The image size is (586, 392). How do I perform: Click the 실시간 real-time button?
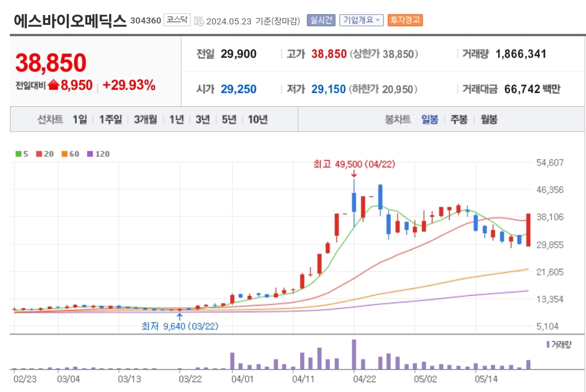(x=321, y=20)
